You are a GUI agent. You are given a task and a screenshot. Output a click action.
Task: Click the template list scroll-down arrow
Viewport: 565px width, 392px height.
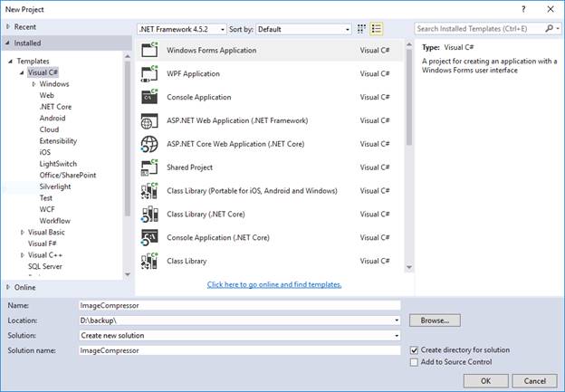(x=409, y=267)
